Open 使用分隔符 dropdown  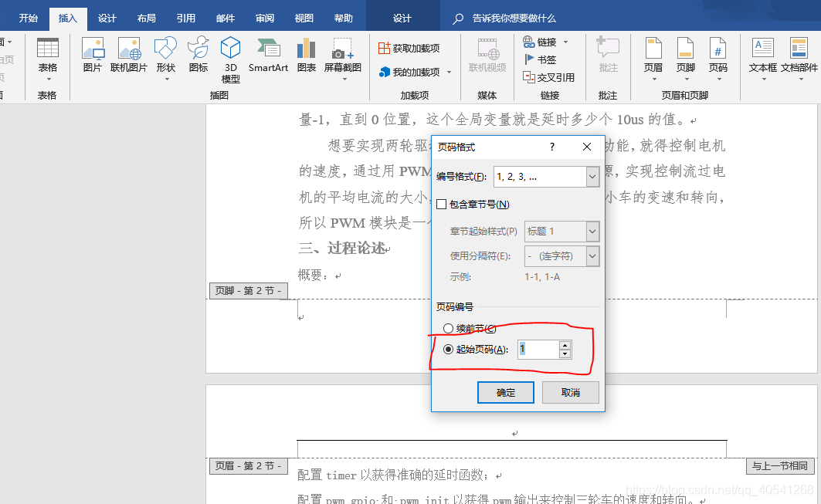[x=592, y=256]
